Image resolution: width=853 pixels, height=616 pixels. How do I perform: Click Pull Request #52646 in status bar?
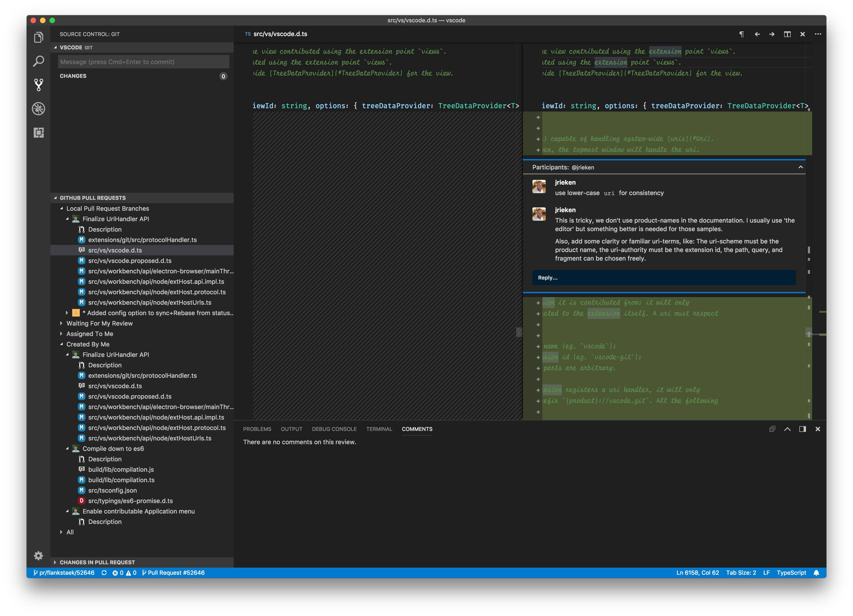point(173,572)
